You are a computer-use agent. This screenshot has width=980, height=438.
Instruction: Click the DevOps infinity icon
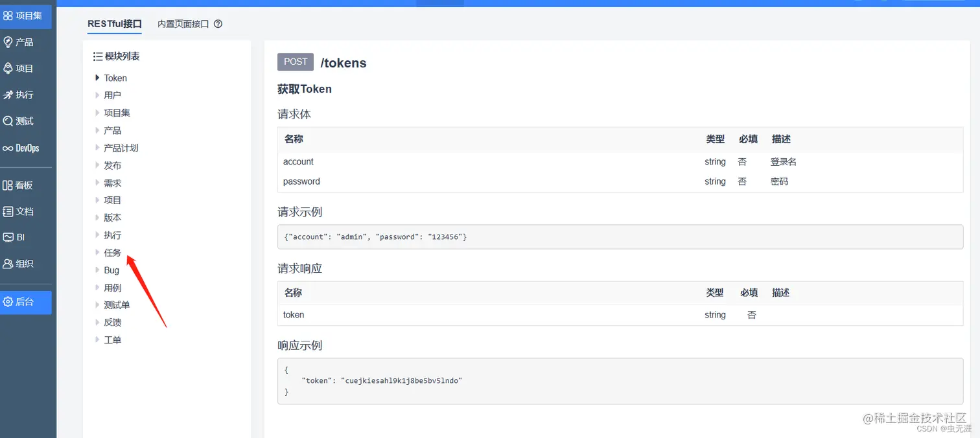pyautogui.click(x=8, y=148)
